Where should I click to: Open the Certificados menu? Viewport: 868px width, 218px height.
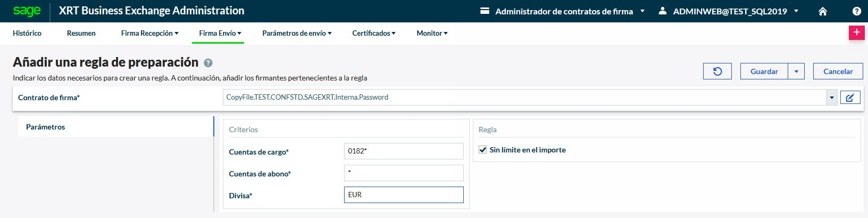click(x=373, y=33)
